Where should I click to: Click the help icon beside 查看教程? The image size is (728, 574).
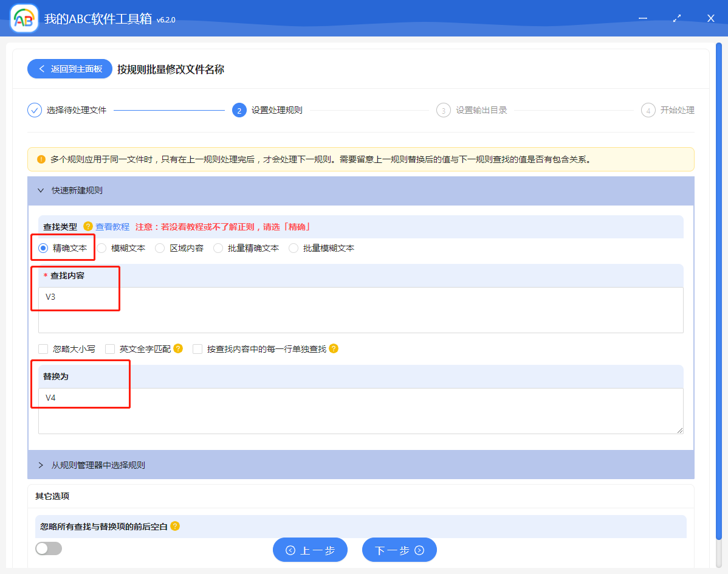[87, 226]
